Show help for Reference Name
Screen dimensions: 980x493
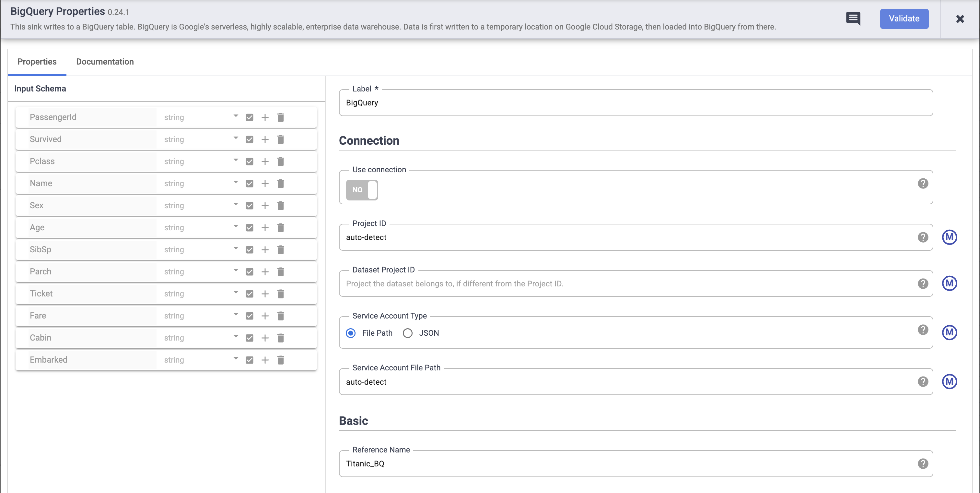pyautogui.click(x=923, y=464)
